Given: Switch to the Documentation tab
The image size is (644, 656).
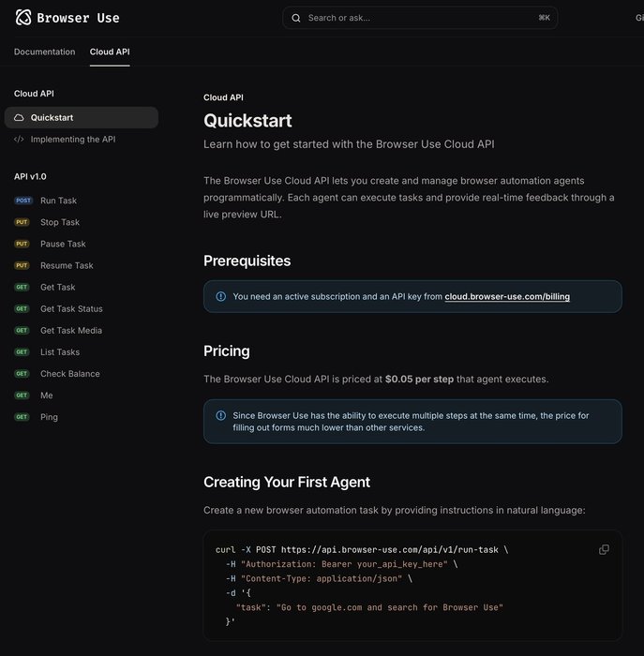Looking at the screenshot, I should (44, 52).
